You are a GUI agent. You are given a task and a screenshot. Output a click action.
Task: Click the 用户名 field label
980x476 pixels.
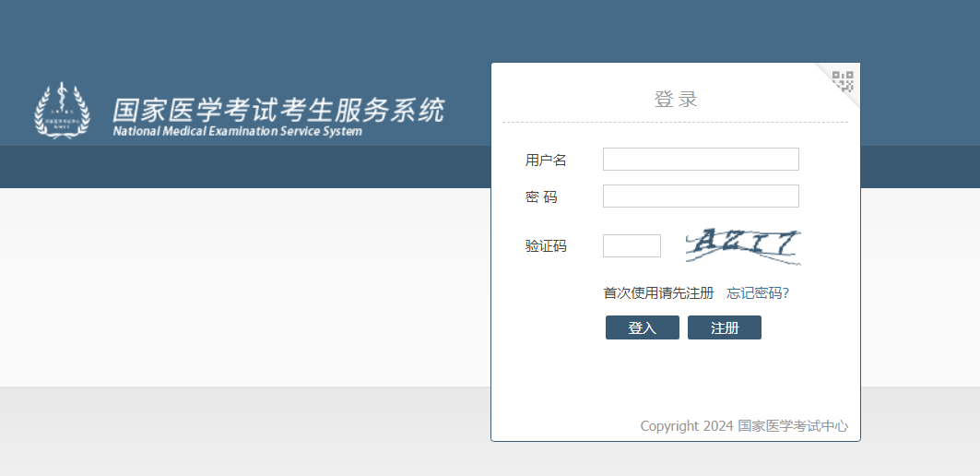click(546, 161)
